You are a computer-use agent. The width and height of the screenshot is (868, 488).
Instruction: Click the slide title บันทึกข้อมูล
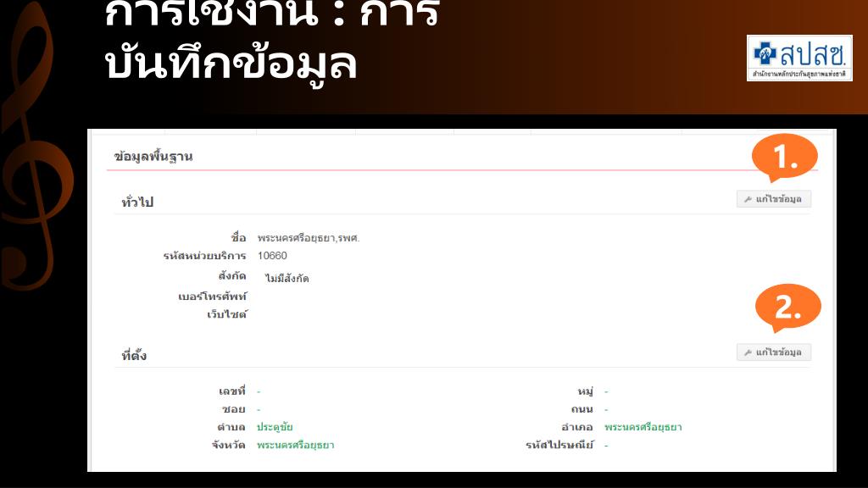coord(231,64)
